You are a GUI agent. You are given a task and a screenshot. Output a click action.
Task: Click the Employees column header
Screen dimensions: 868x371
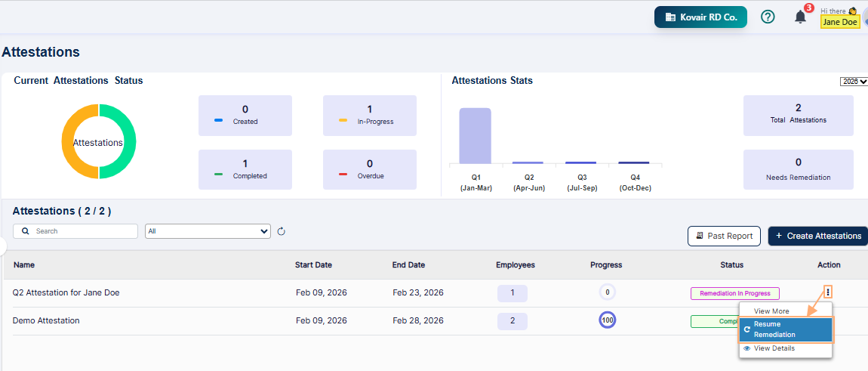click(x=516, y=265)
